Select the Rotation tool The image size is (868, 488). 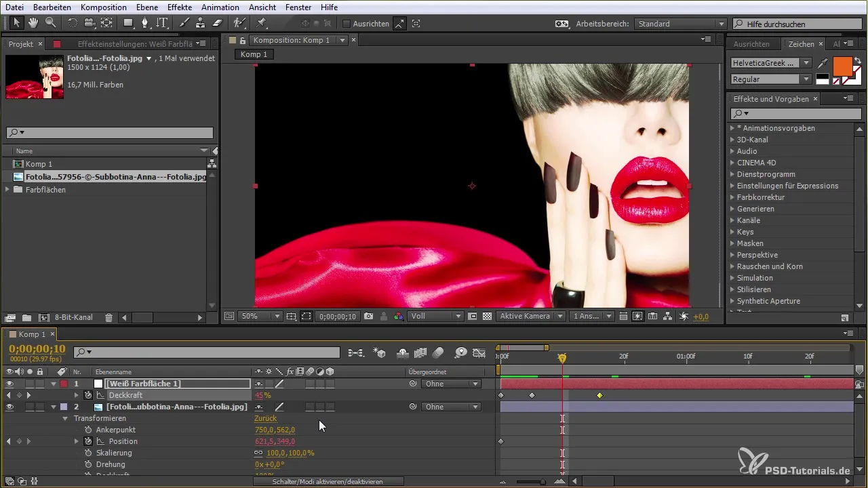(x=73, y=23)
